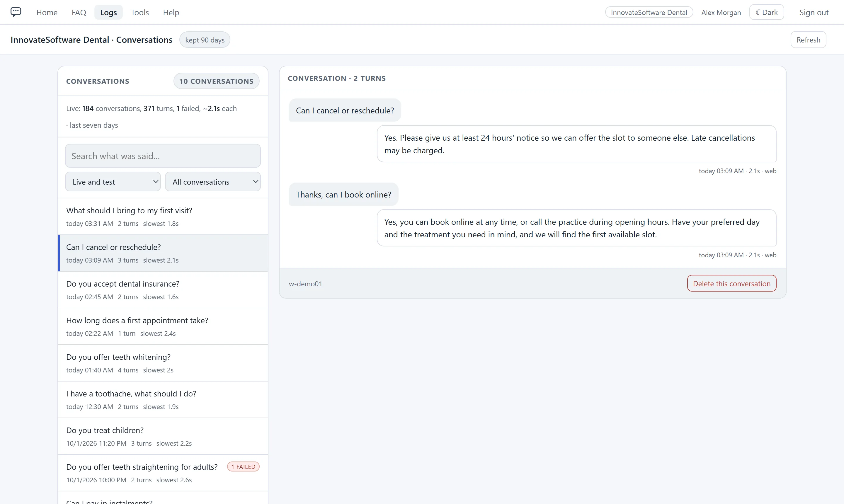Click the InnovateSoftware Dental organization pill
The height and width of the screenshot is (504, 844).
pos(649,12)
